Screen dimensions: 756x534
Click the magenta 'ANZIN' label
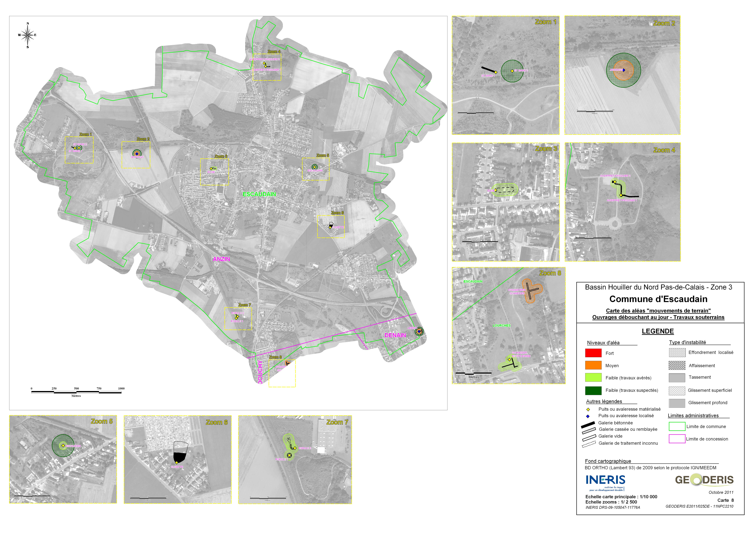(x=221, y=259)
